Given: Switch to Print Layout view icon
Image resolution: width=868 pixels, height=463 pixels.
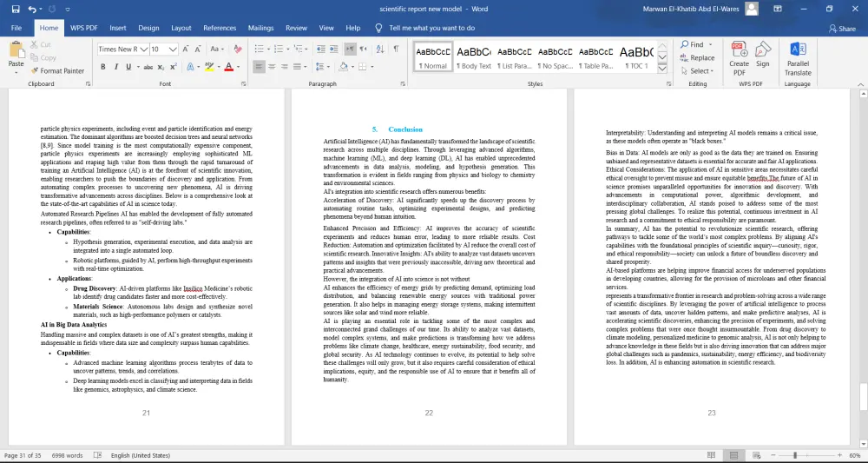Looking at the screenshot, I should 733,455.
